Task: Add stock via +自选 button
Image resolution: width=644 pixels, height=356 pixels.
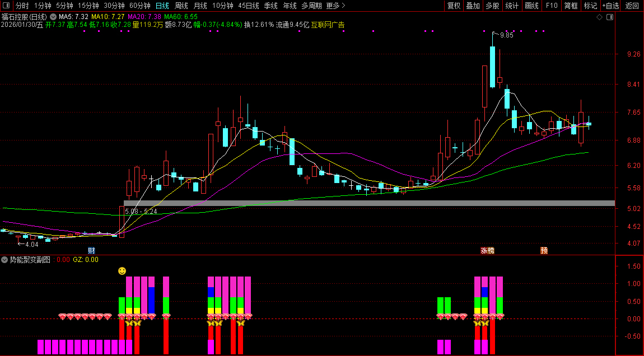Action: point(610,6)
